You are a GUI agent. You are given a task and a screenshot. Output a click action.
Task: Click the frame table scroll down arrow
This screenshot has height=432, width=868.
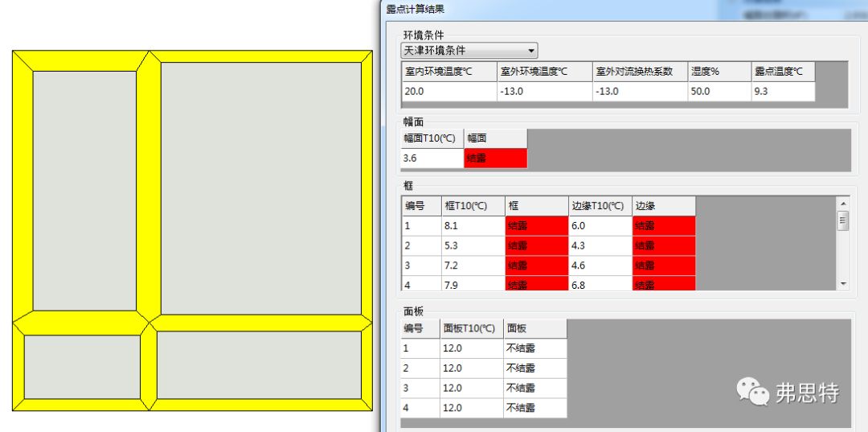(x=842, y=284)
